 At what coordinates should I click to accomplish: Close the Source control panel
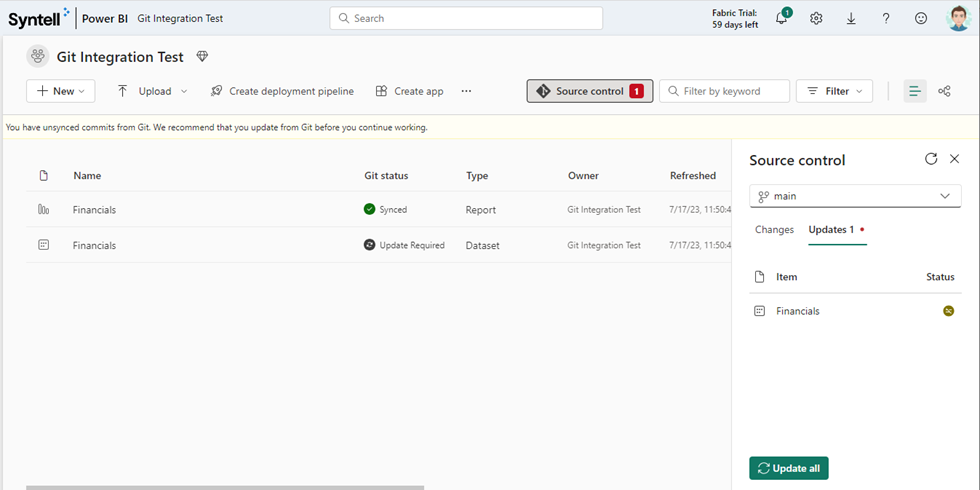pos(954,159)
